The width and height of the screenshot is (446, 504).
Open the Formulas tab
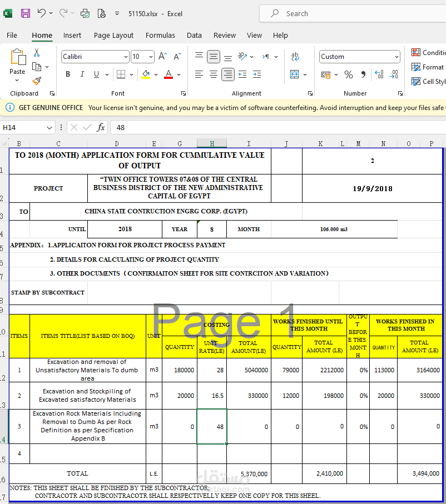click(160, 36)
